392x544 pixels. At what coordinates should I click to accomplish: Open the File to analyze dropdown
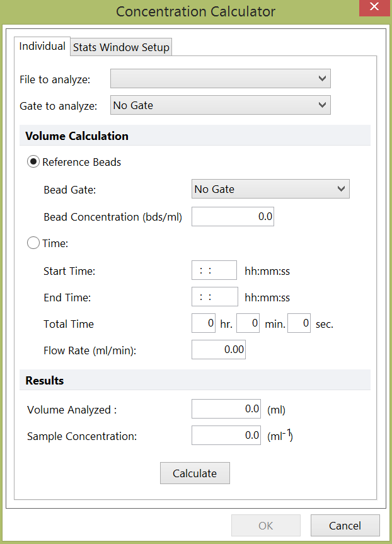[220, 79]
